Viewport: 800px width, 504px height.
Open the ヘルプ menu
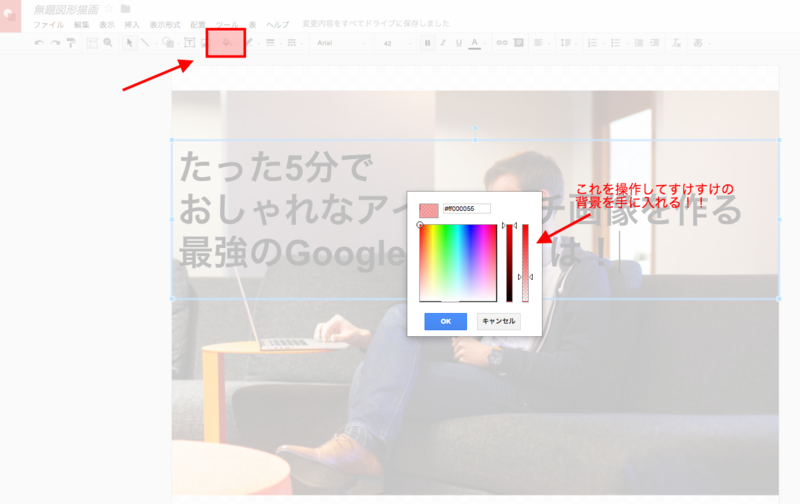278,24
